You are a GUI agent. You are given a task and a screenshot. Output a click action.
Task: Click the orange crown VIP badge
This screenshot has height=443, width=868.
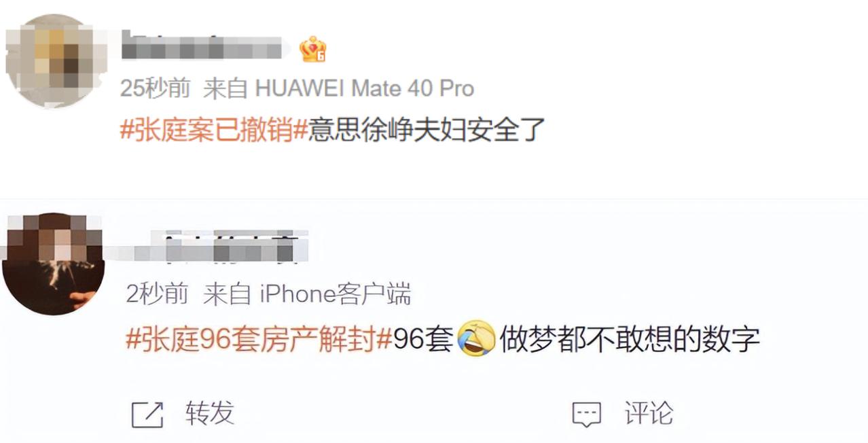(313, 49)
